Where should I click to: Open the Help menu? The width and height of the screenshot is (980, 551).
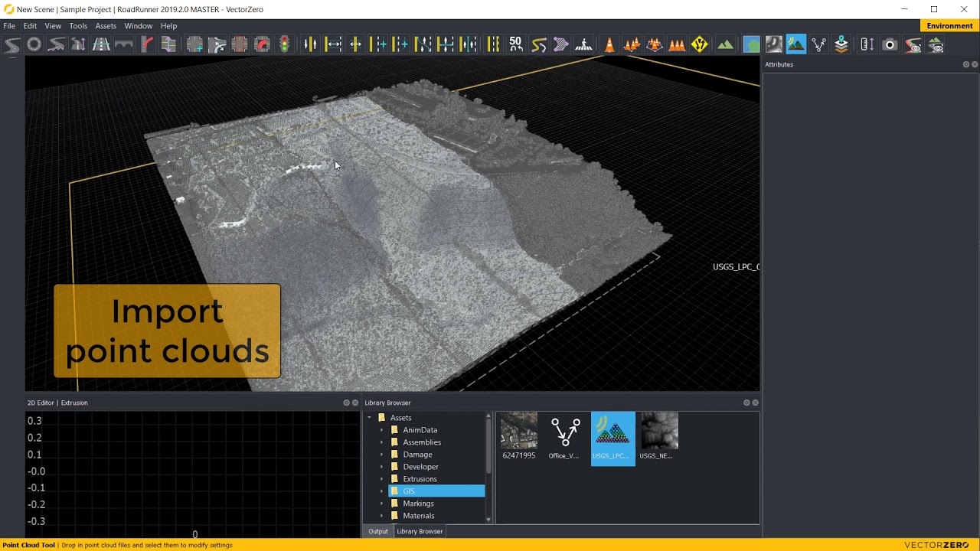(x=168, y=26)
